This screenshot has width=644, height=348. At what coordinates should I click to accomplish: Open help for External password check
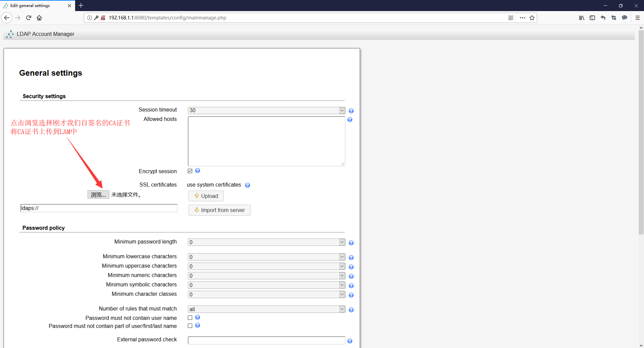[x=350, y=341]
